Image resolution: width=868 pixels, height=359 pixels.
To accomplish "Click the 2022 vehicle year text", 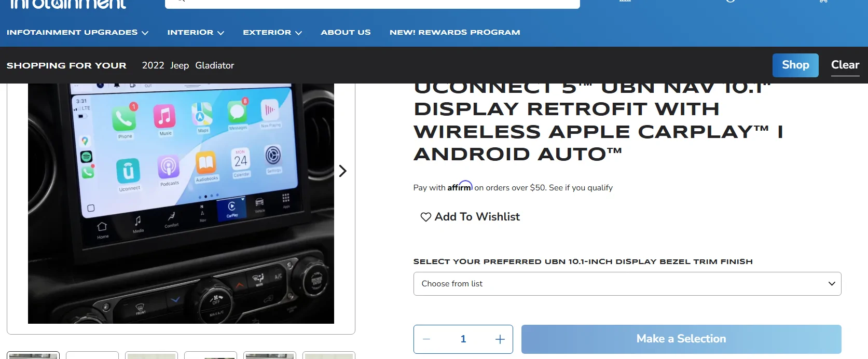I will click(x=153, y=65).
